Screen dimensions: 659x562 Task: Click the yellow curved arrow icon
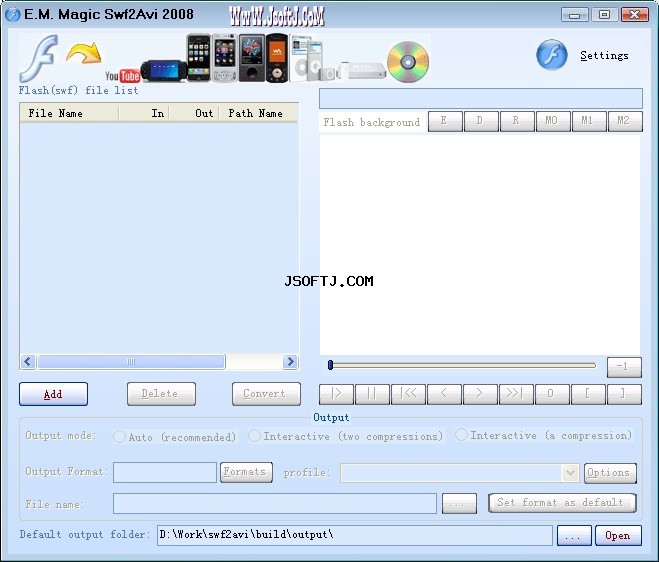(x=84, y=53)
